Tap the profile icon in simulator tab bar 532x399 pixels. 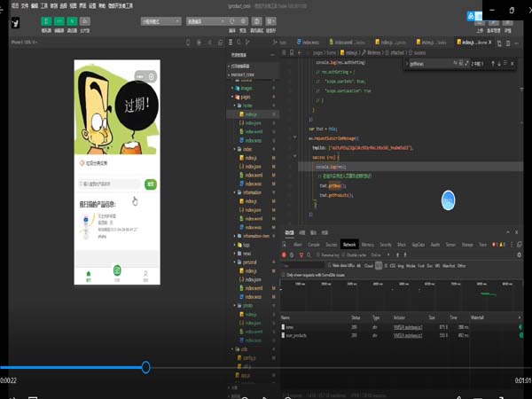pyautogui.click(x=145, y=271)
